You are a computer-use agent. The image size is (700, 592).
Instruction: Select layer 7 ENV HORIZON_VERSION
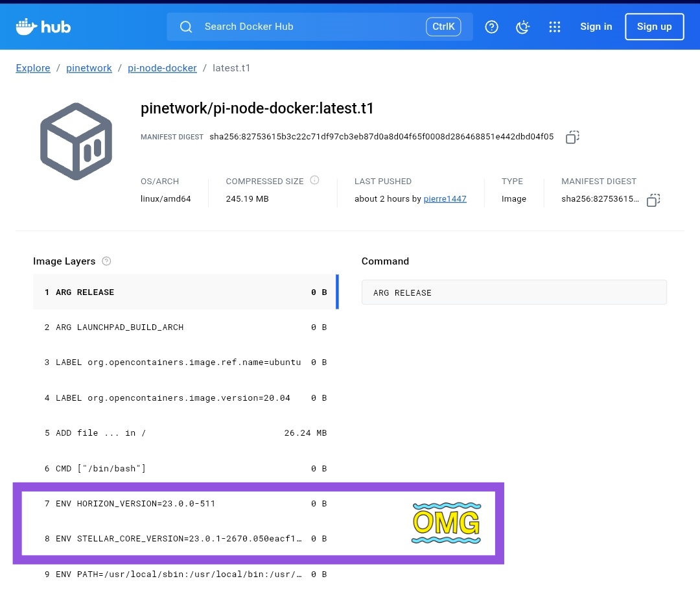coord(186,504)
